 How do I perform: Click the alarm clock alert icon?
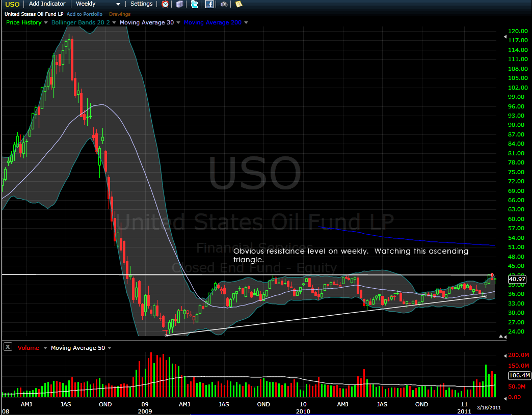point(165,4)
